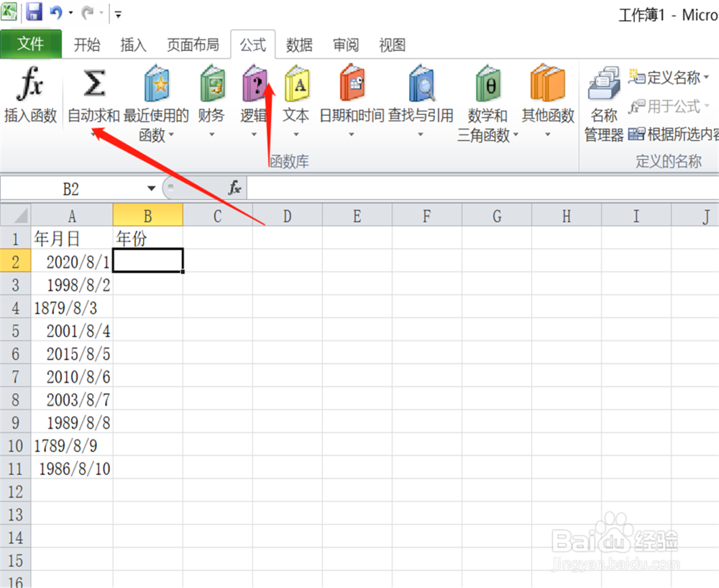Expand the Financial (财务) dropdown arrow
Screen dimensions: 719x588
(x=212, y=134)
